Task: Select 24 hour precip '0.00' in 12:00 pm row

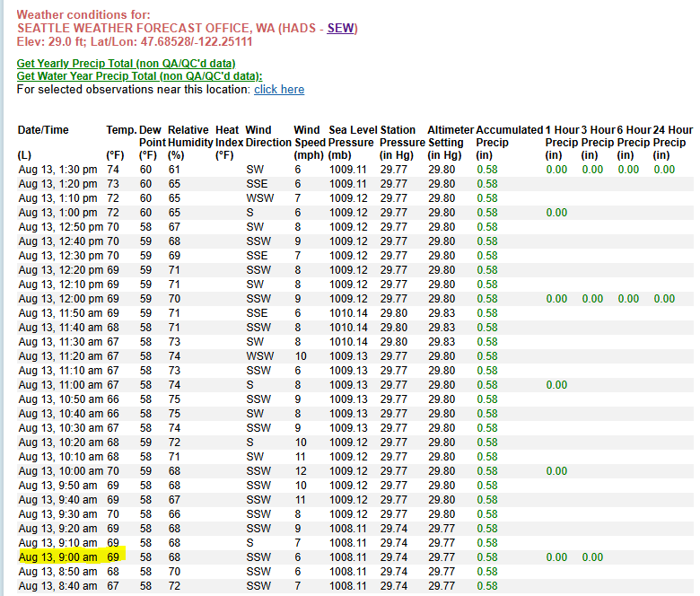Action: 664,299
